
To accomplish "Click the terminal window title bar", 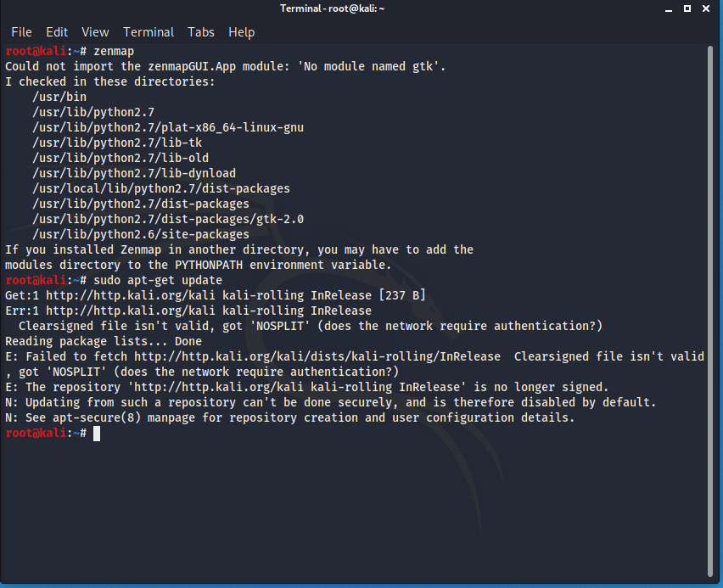I will [332, 8].
